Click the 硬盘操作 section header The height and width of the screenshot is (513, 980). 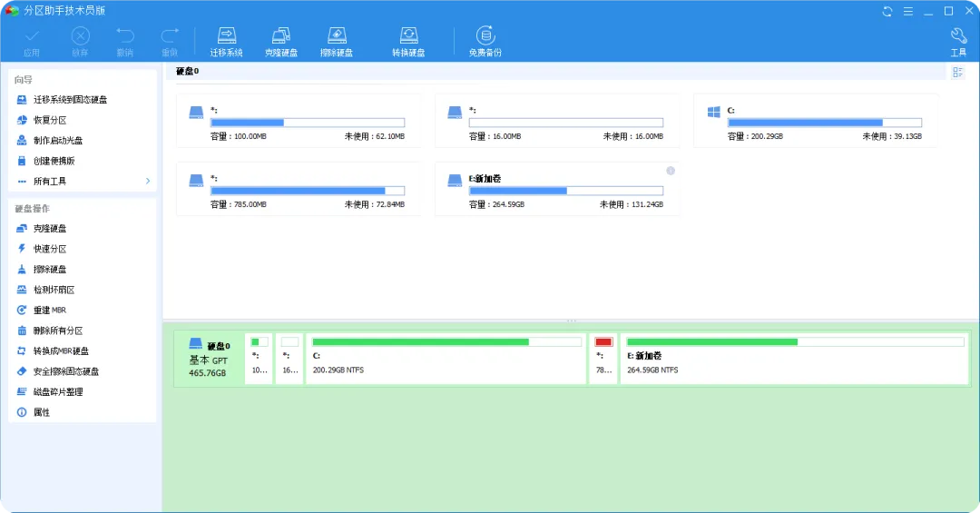coord(33,208)
